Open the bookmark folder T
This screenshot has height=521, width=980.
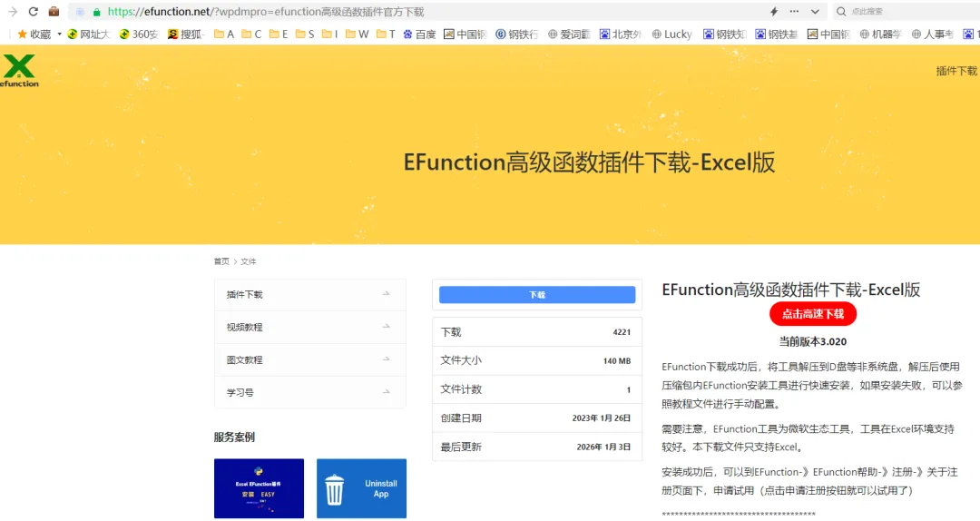(386, 34)
